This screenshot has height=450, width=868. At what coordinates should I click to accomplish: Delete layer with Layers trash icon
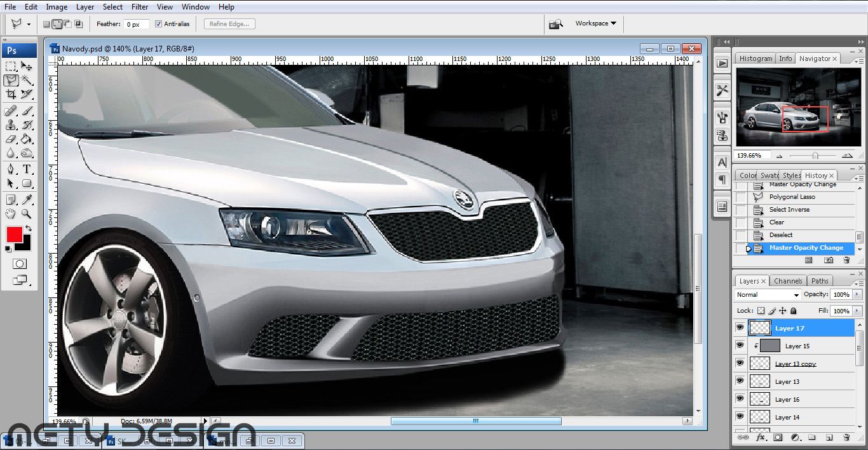point(846,437)
